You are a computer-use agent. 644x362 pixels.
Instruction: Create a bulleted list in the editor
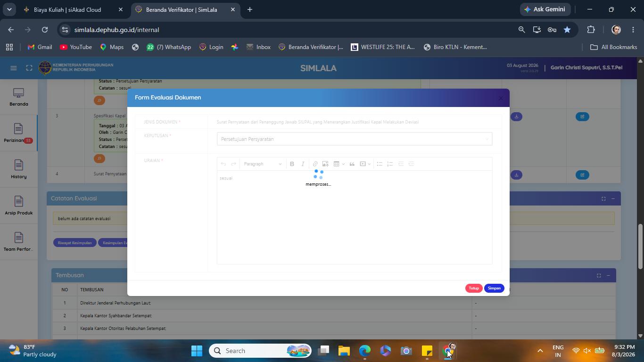click(x=380, y=164)
